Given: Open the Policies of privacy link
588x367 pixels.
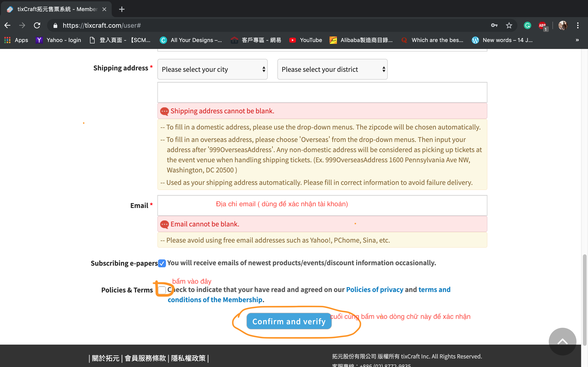Looking at the screenshot, I should pyautogui.click(x=375, y=290).
